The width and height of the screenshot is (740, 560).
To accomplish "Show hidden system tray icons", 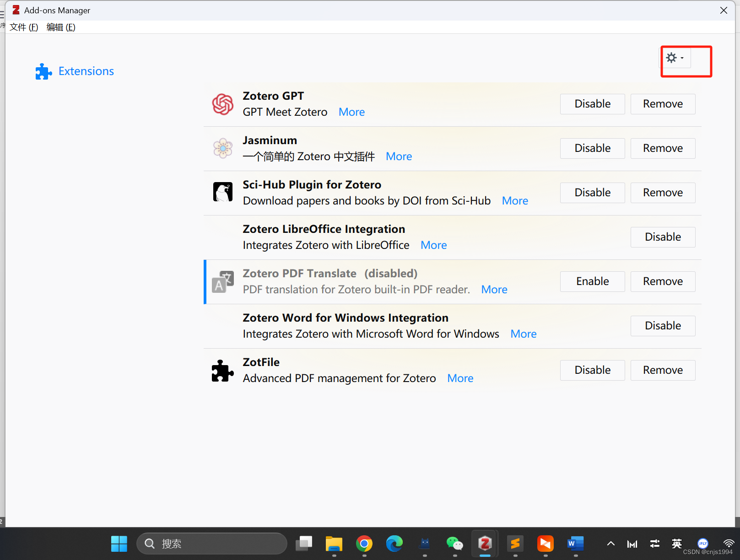I will coord(611,544).
